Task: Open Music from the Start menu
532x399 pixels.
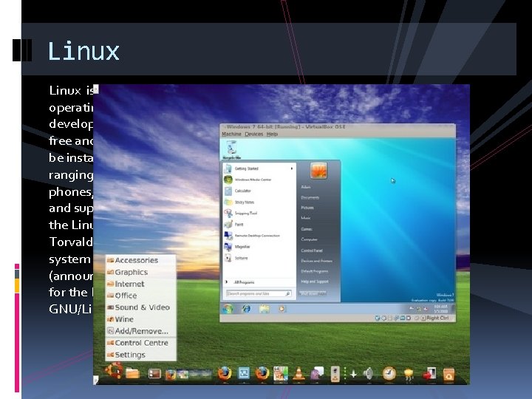Action: point(306,218)
